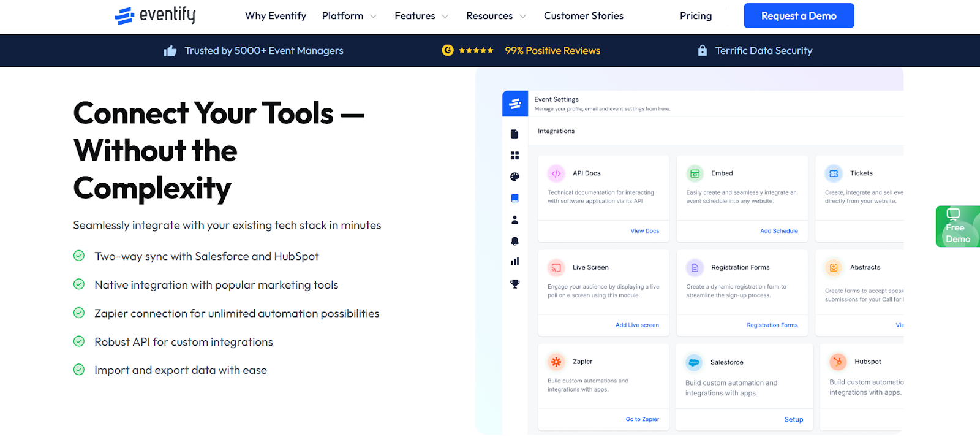Open the Features menu
Image resolution: width=980 pixels, height=445 pixels.
coord(415,16)
